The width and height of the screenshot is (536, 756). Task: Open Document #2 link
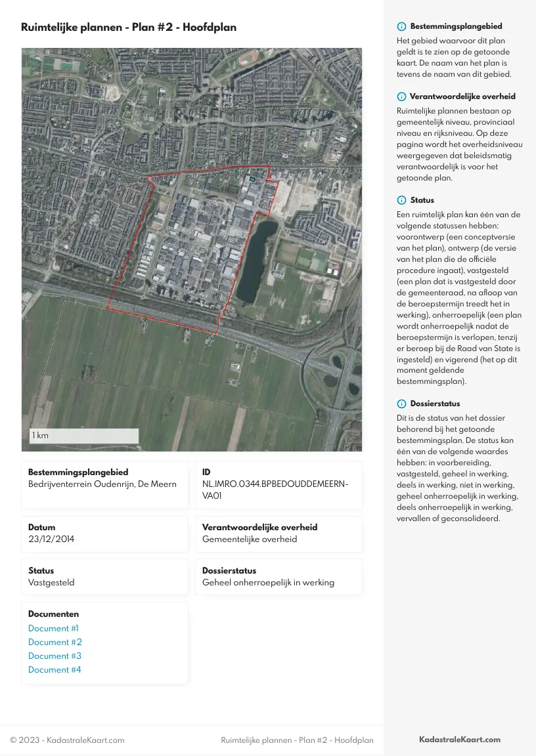coord(55,642)
